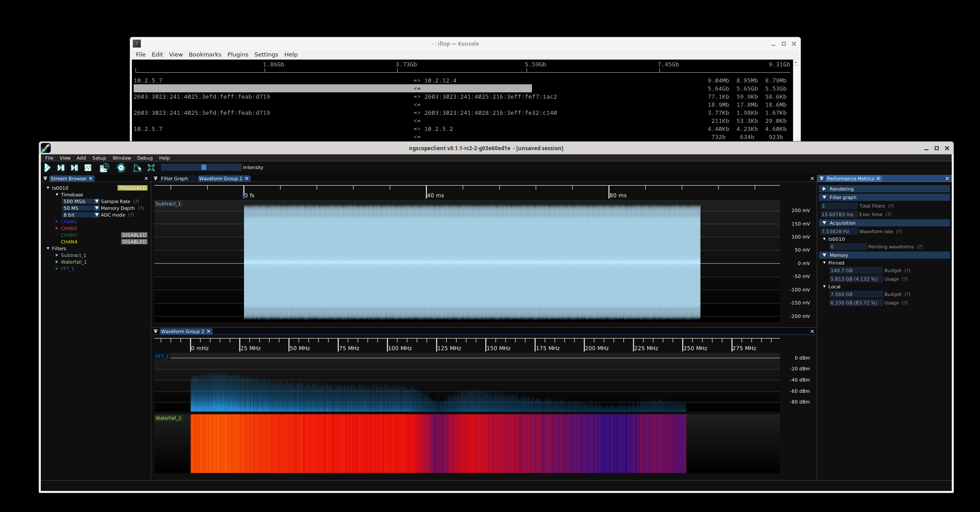This screenshot has width=980, height=512.
Task: Click the fullscreen expand icon
Action: [x=151, y=168]
